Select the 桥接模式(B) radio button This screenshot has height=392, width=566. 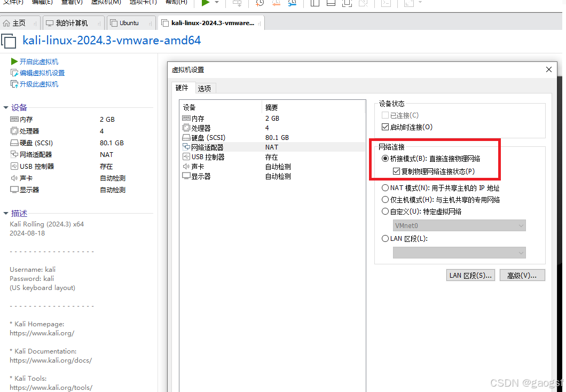click(x=385, y=159)
